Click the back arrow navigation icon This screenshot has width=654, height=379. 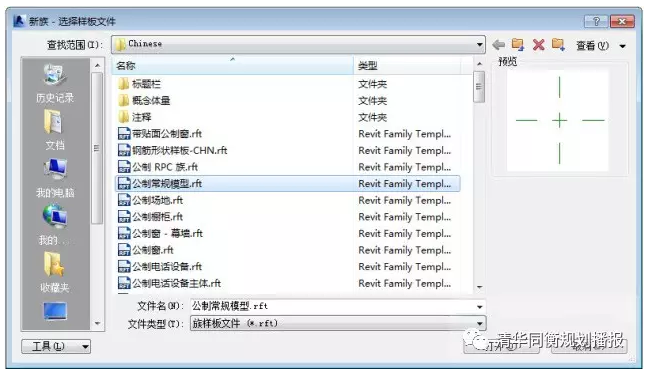[498, 45]
